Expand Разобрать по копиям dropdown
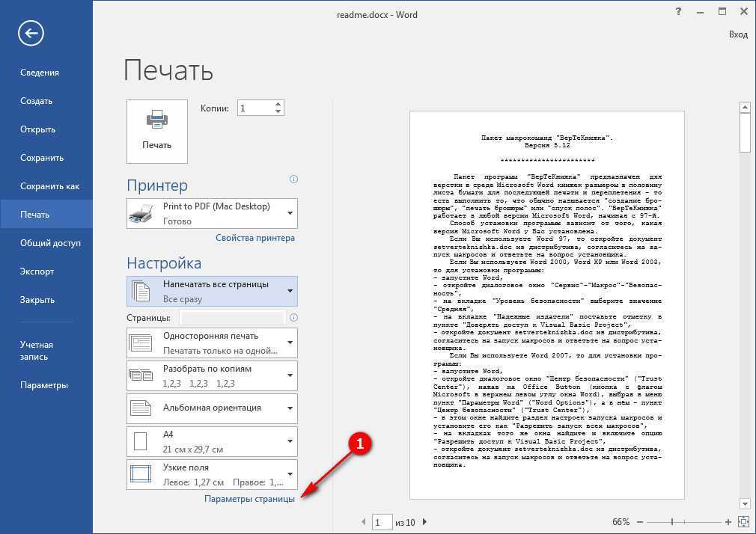The height and width of the screenshot is (534, 756). [212, 376]
